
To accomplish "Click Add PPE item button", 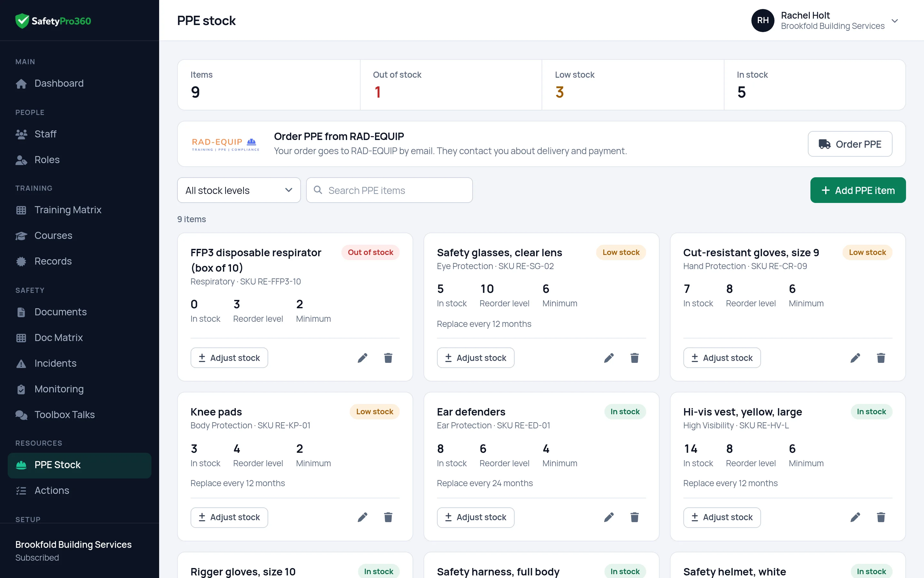I will click(x=858, y=190).
